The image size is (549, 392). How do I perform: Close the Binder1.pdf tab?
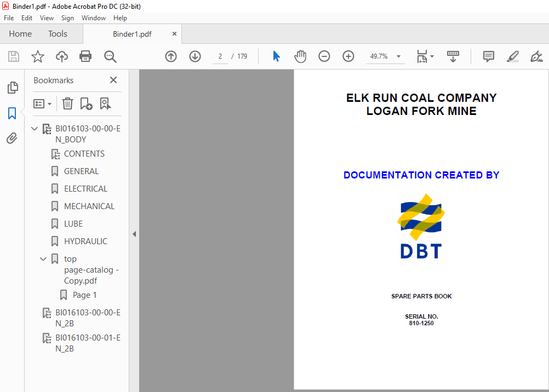point(174,34)
